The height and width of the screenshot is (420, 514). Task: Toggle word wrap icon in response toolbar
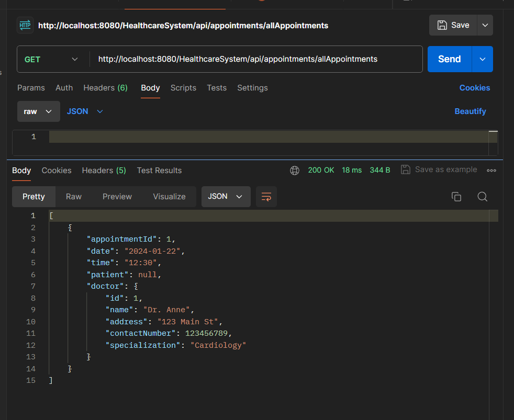pos(266,197)
